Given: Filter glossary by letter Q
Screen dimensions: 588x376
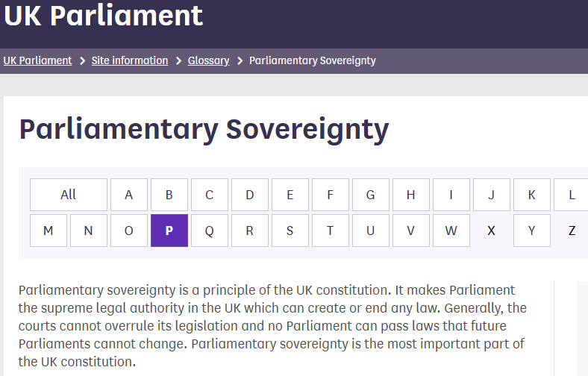Looking at the screenshot, I should 210,231.
